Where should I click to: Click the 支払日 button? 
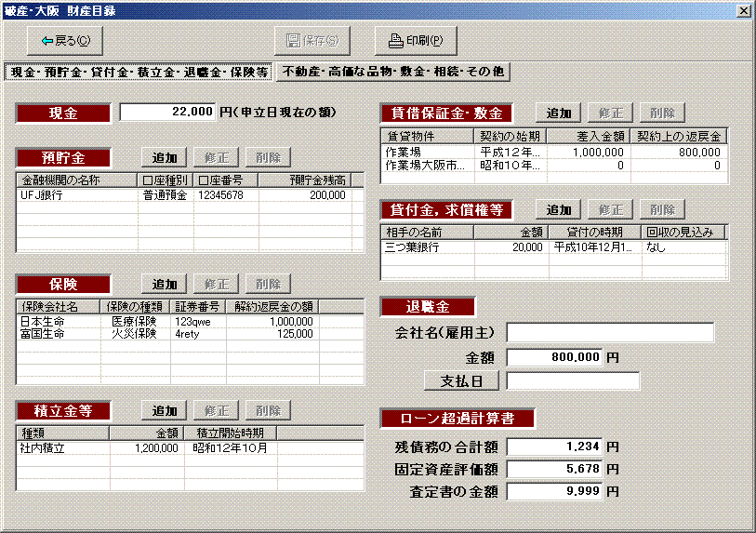pos(461,380)
